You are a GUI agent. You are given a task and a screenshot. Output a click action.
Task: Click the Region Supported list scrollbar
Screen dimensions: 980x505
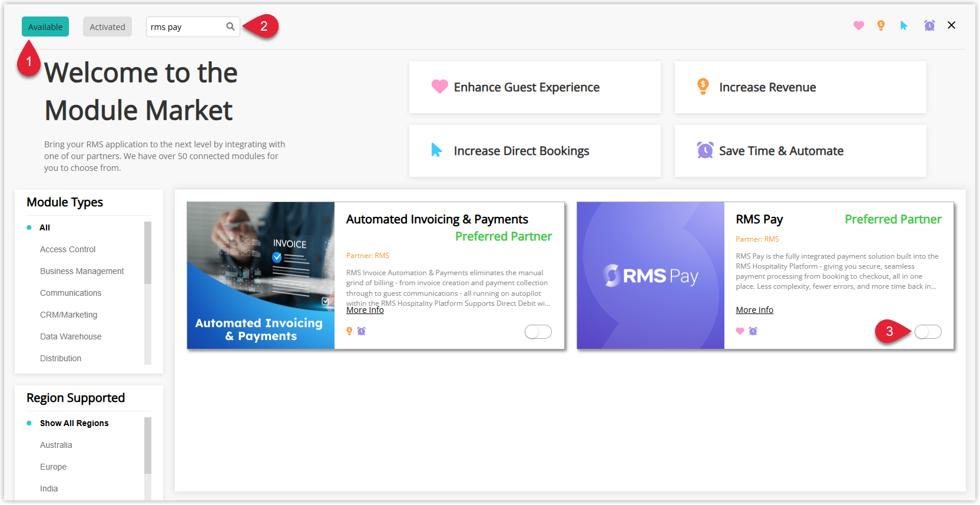point(148,445)
